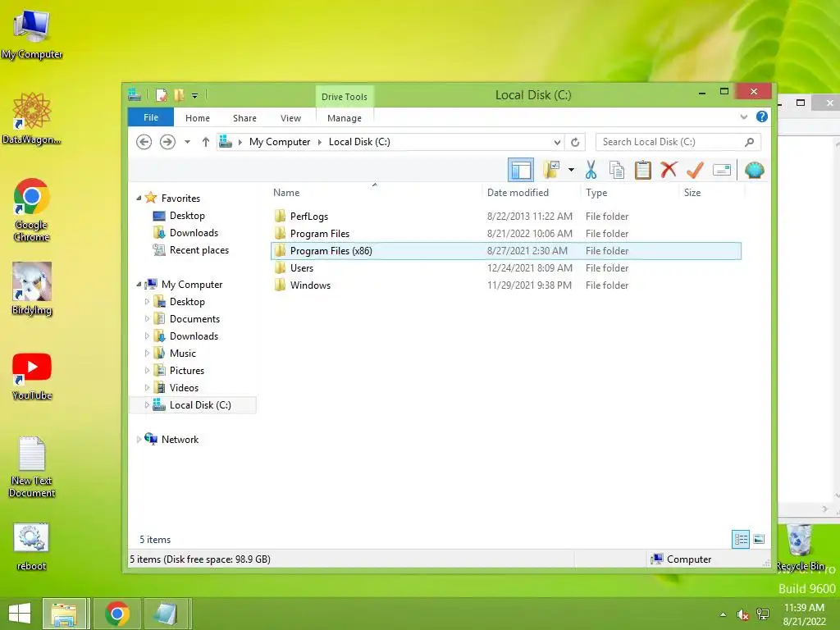Viewport: 840px width, 630px height.
Task: Open recent locations dropdown arrow
Action: point(188,142)
